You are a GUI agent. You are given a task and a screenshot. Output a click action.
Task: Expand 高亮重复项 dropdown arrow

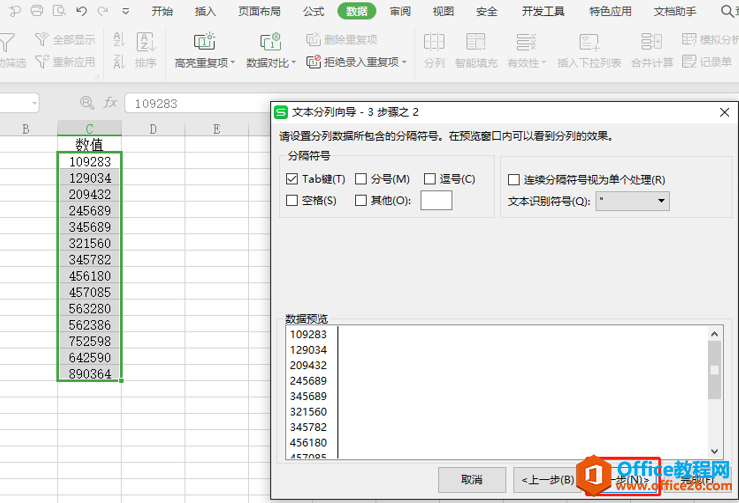232,62
